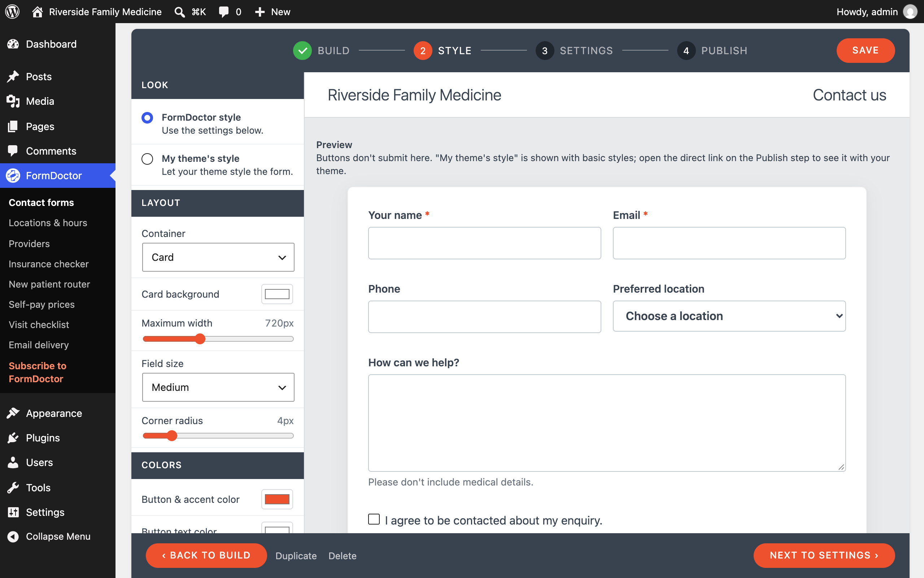Go to the Settings step
The height and width of the screenshot is (578, 924).
tap(574, 51)
